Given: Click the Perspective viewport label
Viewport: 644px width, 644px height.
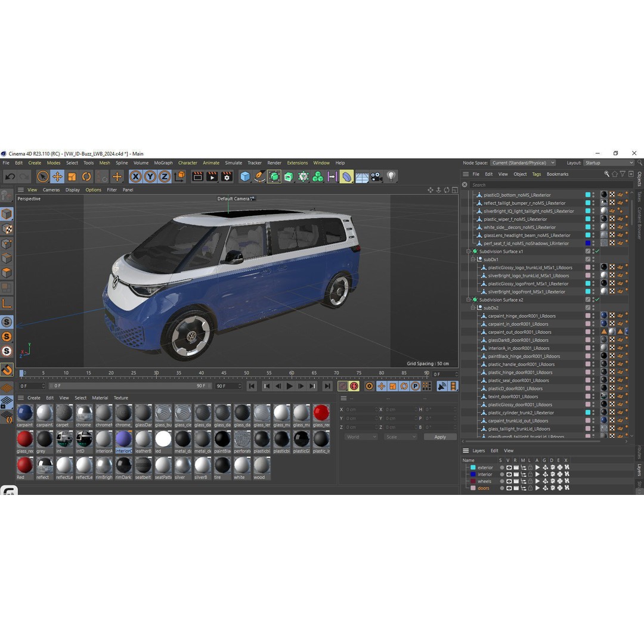Looking at the screenshot, I should tap(29, 199).
